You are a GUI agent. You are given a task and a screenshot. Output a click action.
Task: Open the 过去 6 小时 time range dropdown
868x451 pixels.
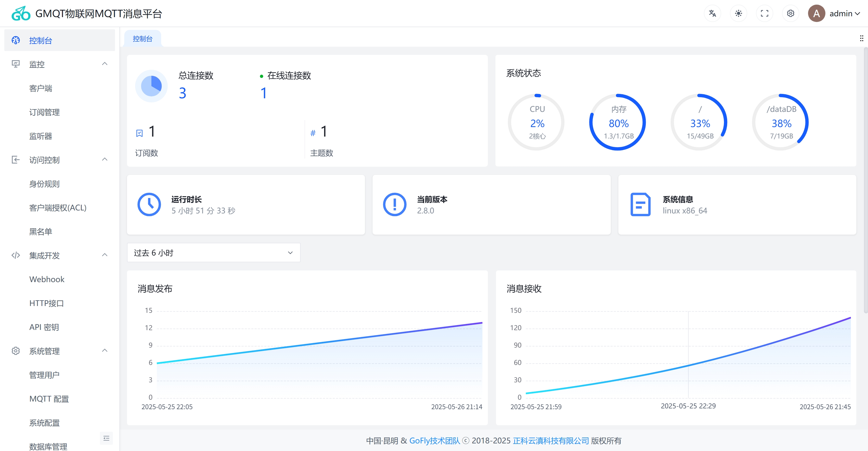click(213, 252)
